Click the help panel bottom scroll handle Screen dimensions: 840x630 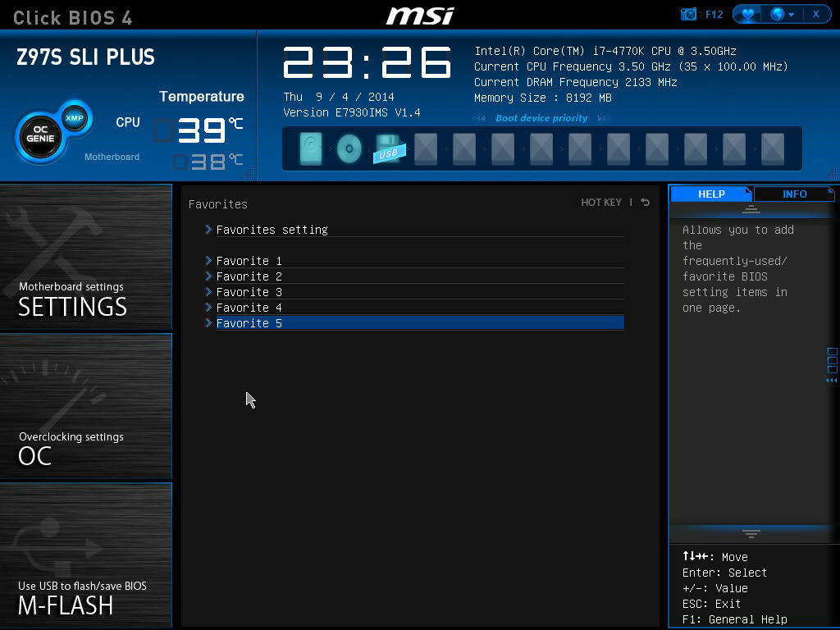pyautogui.click(x=751, y=533)
